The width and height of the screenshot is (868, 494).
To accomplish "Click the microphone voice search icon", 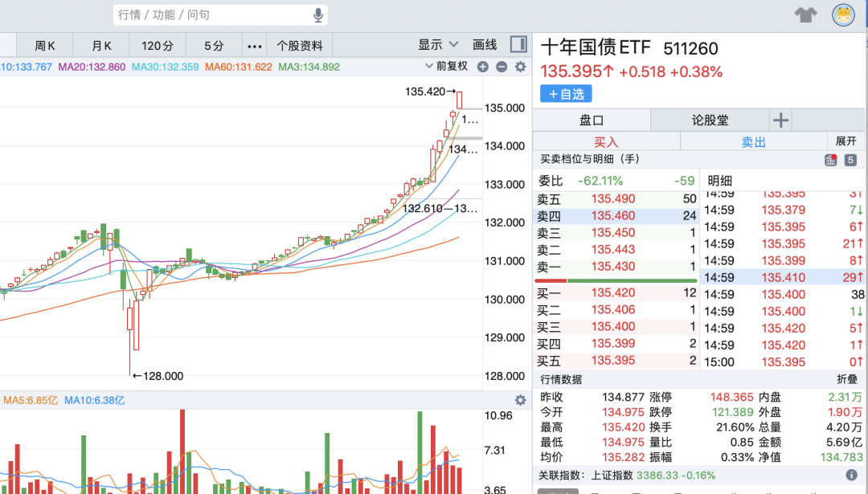I will pos(317,15).
